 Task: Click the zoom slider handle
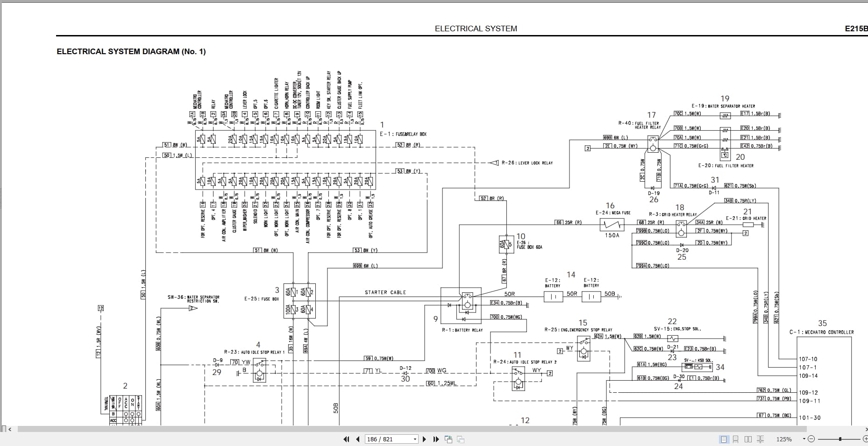click(840, 439)
